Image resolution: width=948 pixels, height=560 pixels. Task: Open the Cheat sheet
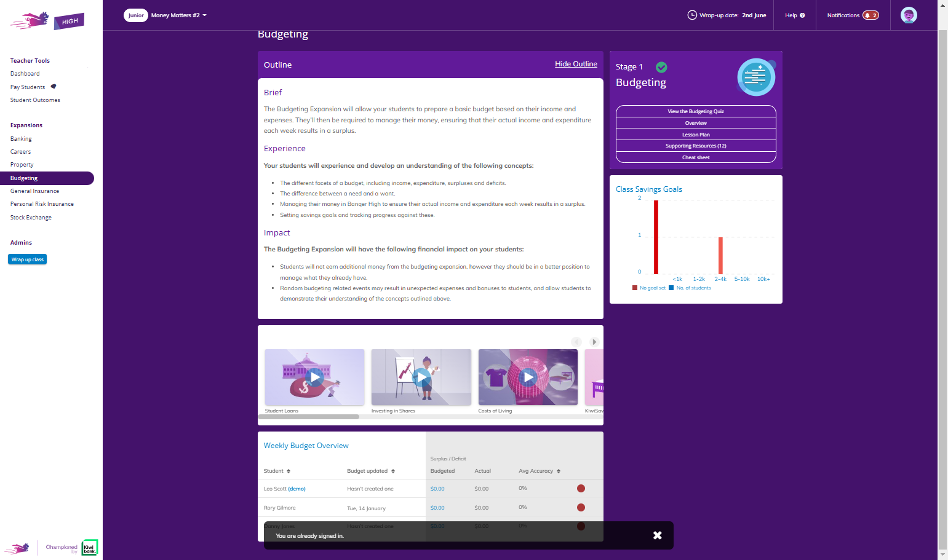pos(696,157)
